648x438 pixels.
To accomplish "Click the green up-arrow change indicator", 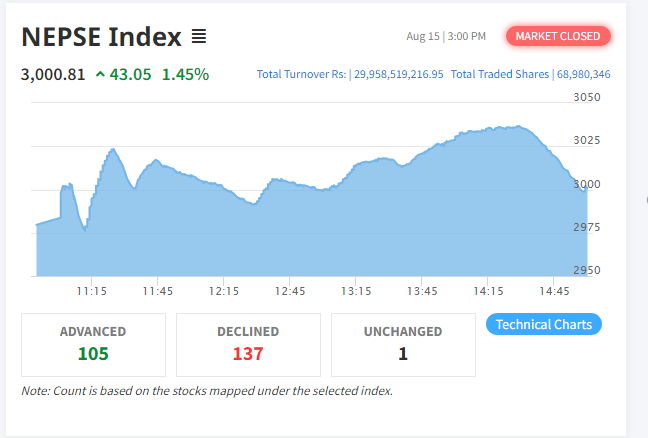I will click(100, 74).
